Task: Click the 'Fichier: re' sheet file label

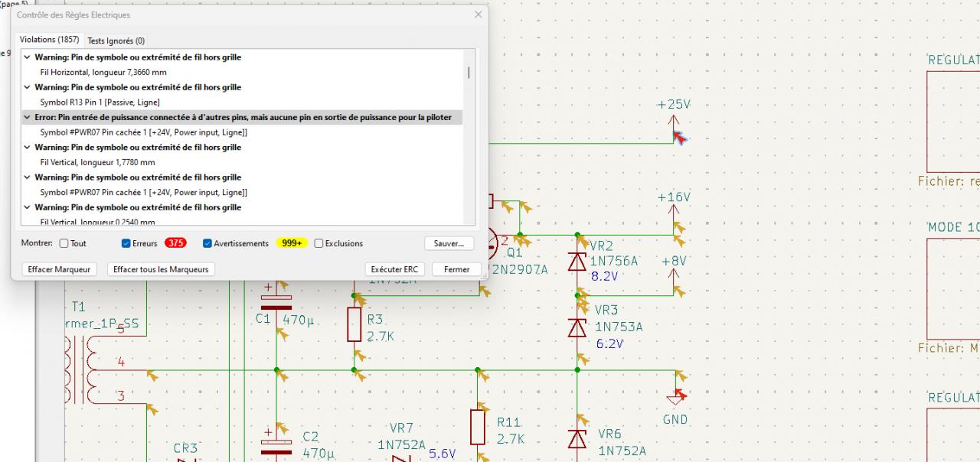Action: tap(949, 182)
